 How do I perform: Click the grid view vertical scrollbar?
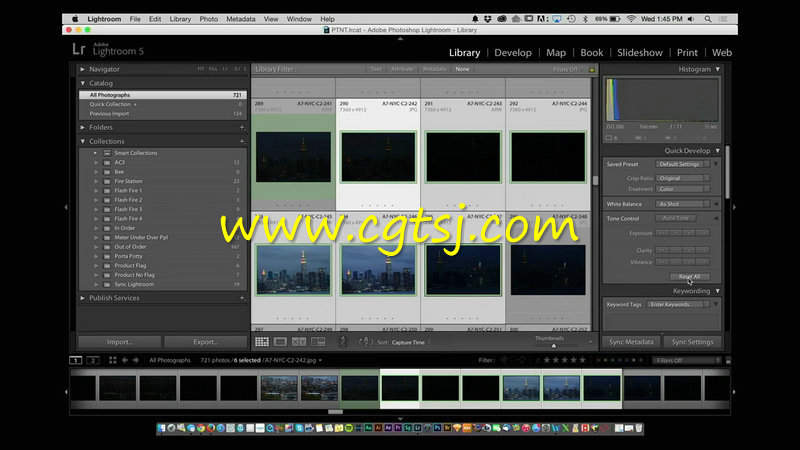pyautogui.click(x=595, y=180)
